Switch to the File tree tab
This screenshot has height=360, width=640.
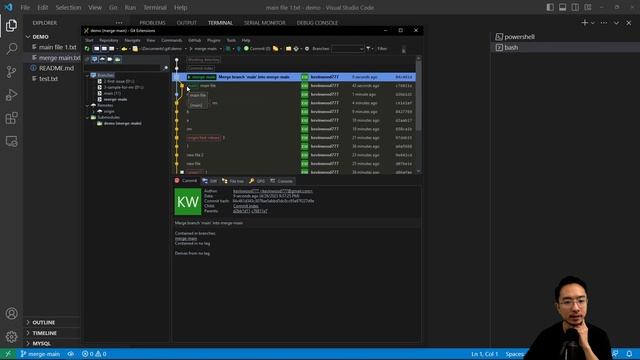pos(233,181)
